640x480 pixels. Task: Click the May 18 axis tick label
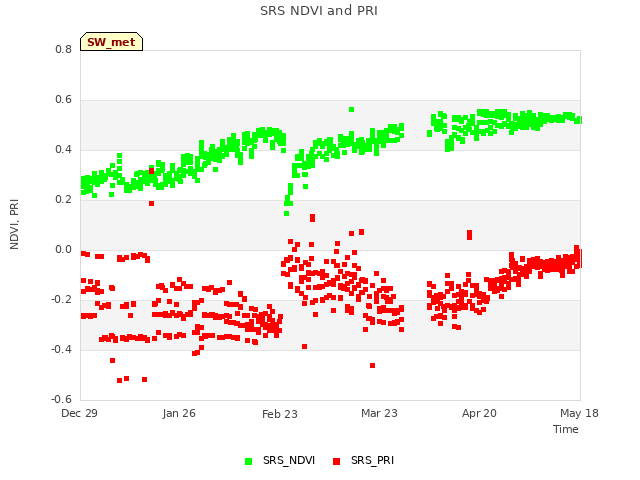579,413
